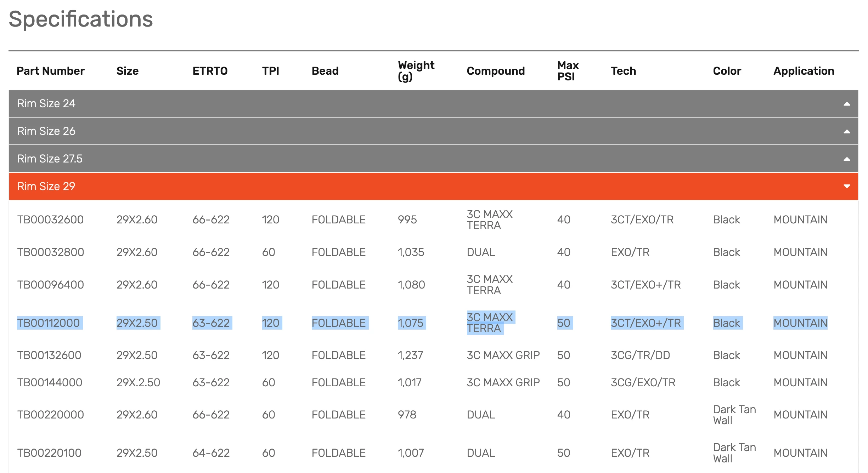Image resolution: width=868 pixels, height=473 pixels.
Task: Select highlighted part number TB00112000
Action: click(x=49, y=323)
